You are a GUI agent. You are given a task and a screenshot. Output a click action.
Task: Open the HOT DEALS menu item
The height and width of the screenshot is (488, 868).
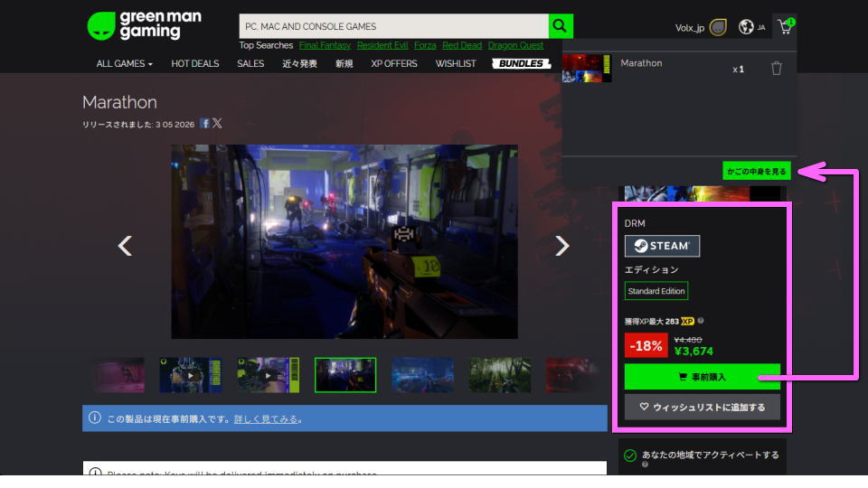(194, 63)
